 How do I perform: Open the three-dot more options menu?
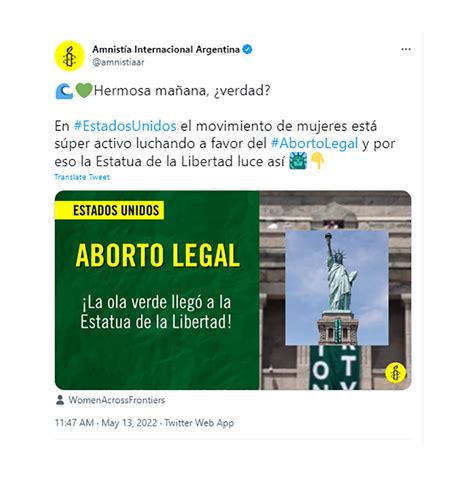(x=406, y=49)
